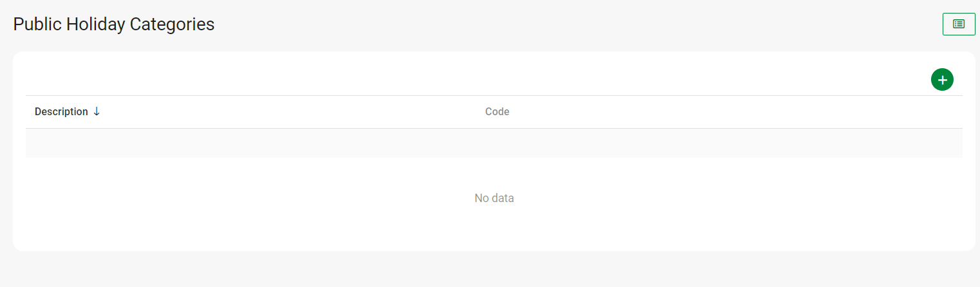Click the Public Holiday Categories page title
The image size is (980, 287).
pyautogui.click(x=114, y=24)
